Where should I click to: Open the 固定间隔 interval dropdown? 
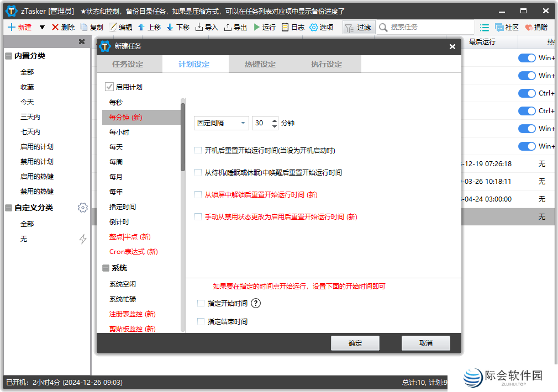(242, 123)
